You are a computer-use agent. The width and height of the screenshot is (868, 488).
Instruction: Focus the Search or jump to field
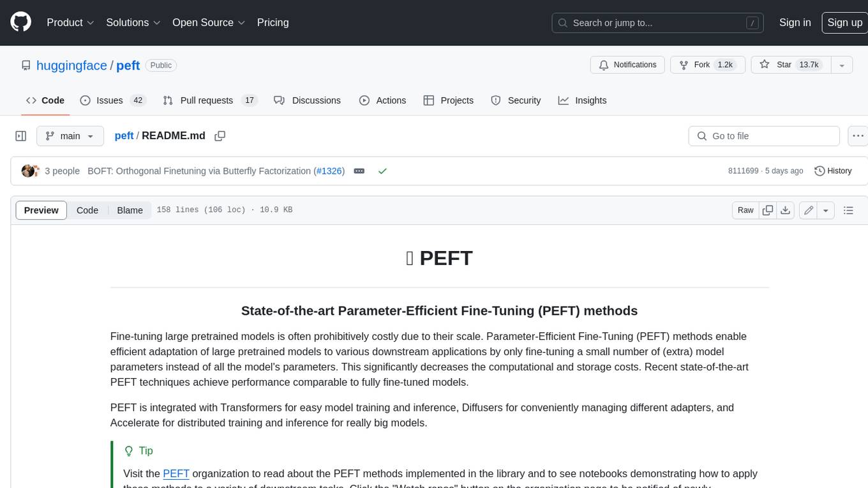click(659, 23)
